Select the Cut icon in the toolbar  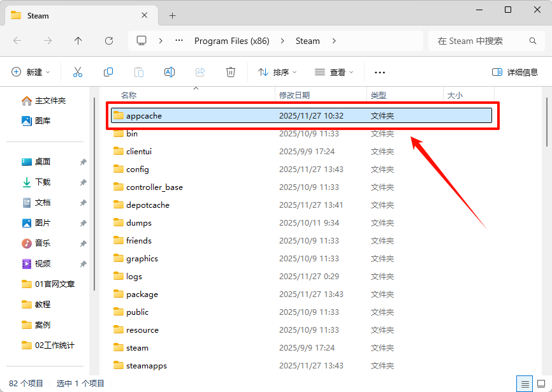78,72
